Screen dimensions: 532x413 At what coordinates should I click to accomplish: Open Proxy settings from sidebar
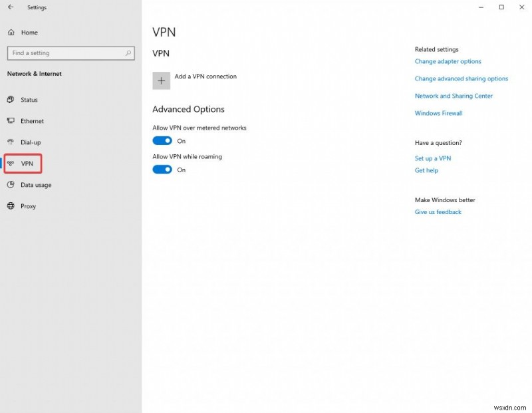coord(29,206)
